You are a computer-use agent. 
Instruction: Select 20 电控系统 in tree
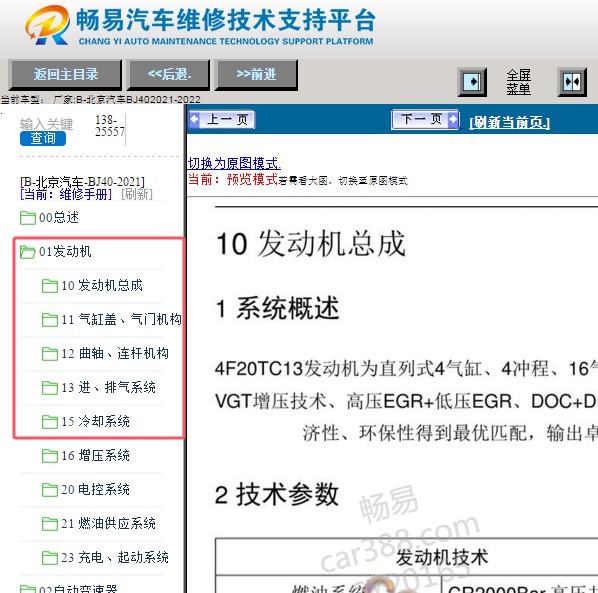pyautogui.click(x=95, y=489)
